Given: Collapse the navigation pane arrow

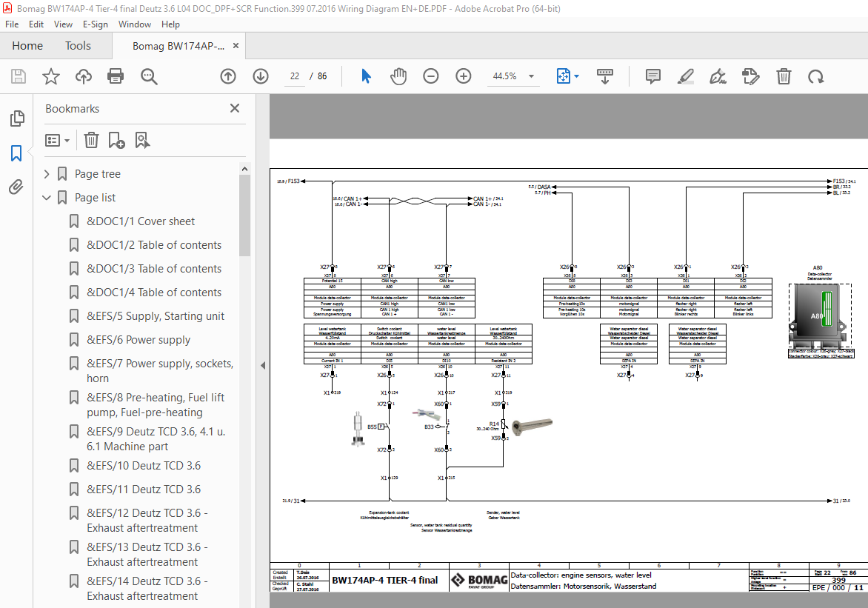Looking at the screenshot, I should pos(263,365).
